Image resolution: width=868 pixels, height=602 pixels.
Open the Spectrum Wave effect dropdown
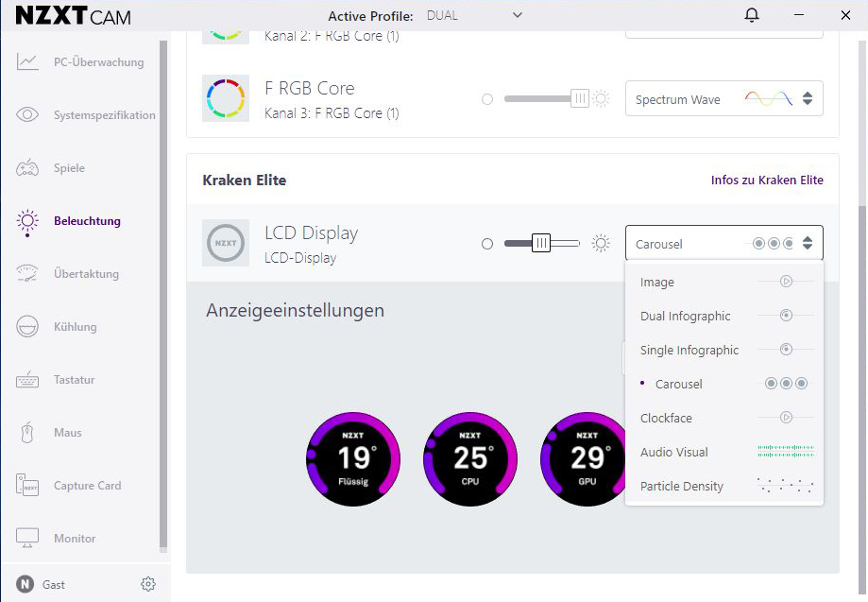(x=723, y=98)
